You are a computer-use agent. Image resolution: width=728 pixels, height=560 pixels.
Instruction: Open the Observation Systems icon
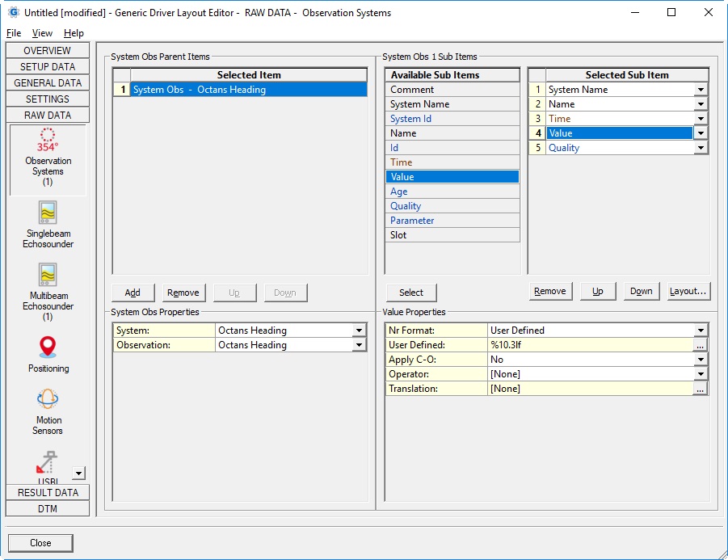click(48, 137)
